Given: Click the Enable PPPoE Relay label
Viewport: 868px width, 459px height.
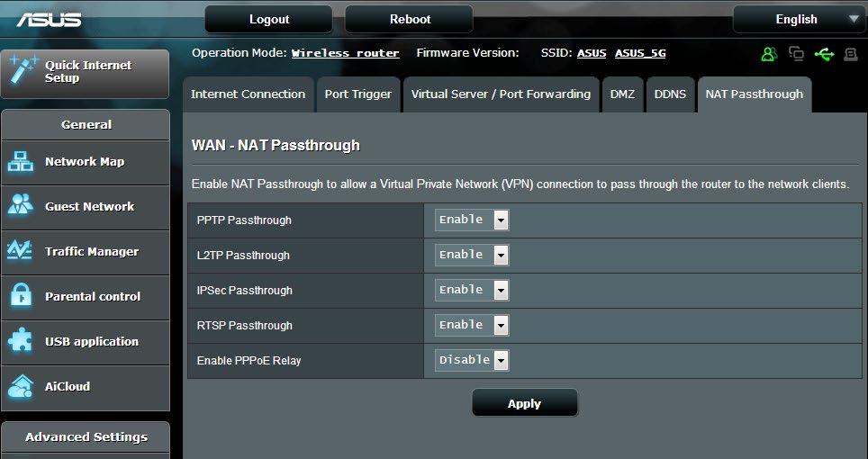Looking at the screenshot, I should click(x=249, y=361).
